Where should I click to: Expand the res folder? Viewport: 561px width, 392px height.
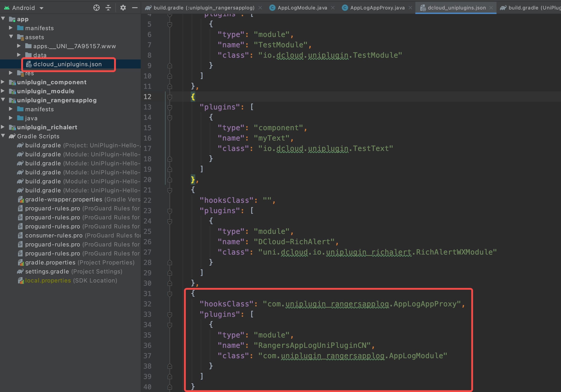11,73
